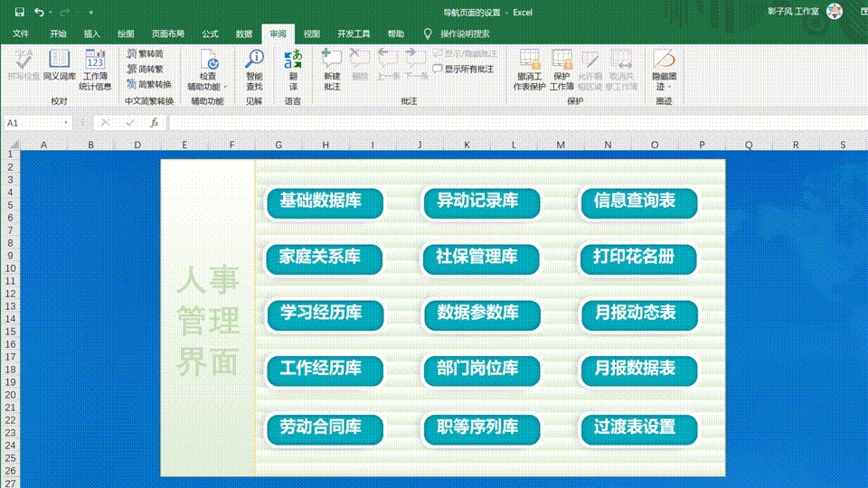Click the 工作簿统计信息 icon

[95, 69]
